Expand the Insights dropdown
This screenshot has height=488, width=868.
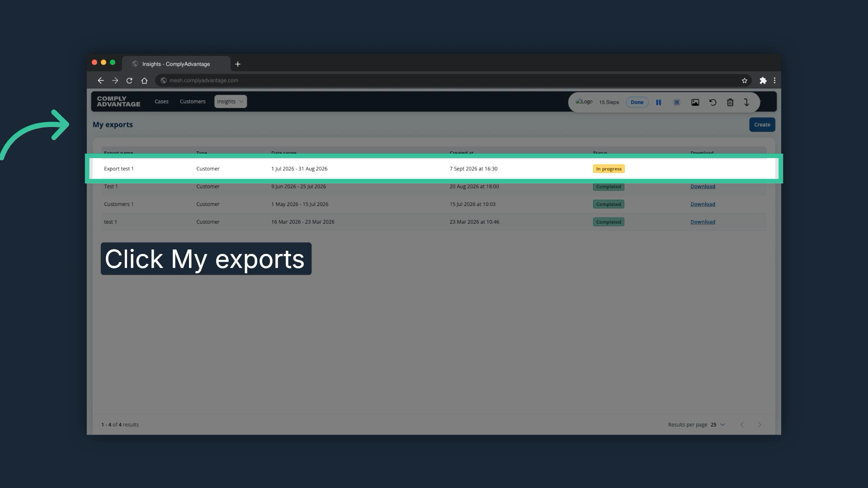(x=231, y=102)
